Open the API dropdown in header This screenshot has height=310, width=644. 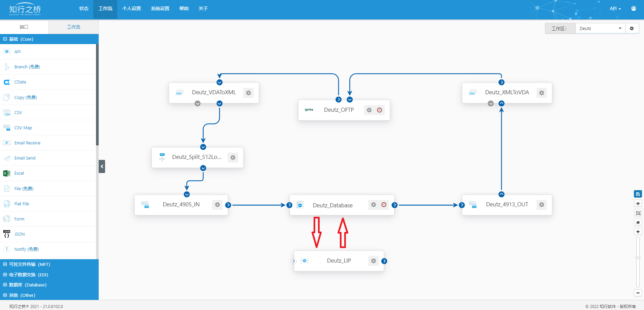tap(615, 9)
